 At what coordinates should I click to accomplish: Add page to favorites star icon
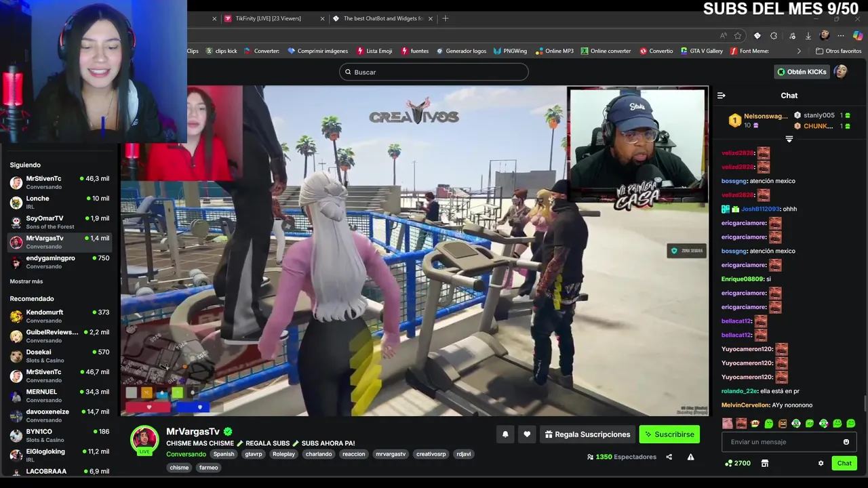click(738, 35)
